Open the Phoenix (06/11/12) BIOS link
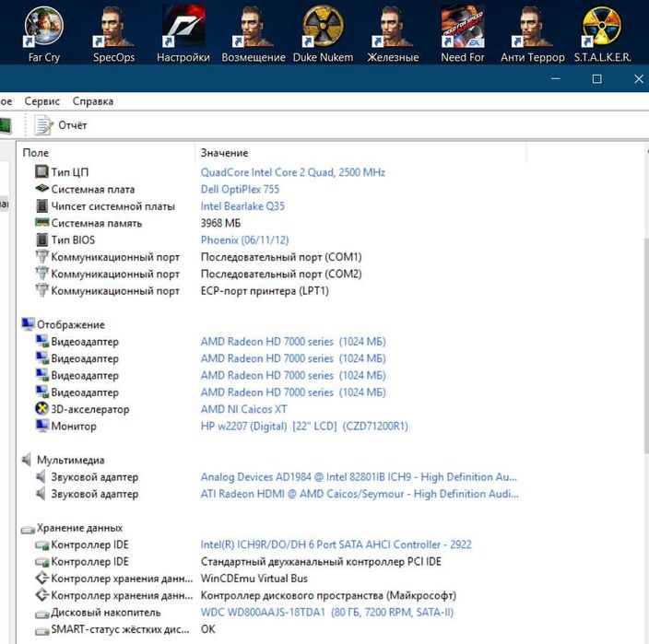 tap(244, 240)
